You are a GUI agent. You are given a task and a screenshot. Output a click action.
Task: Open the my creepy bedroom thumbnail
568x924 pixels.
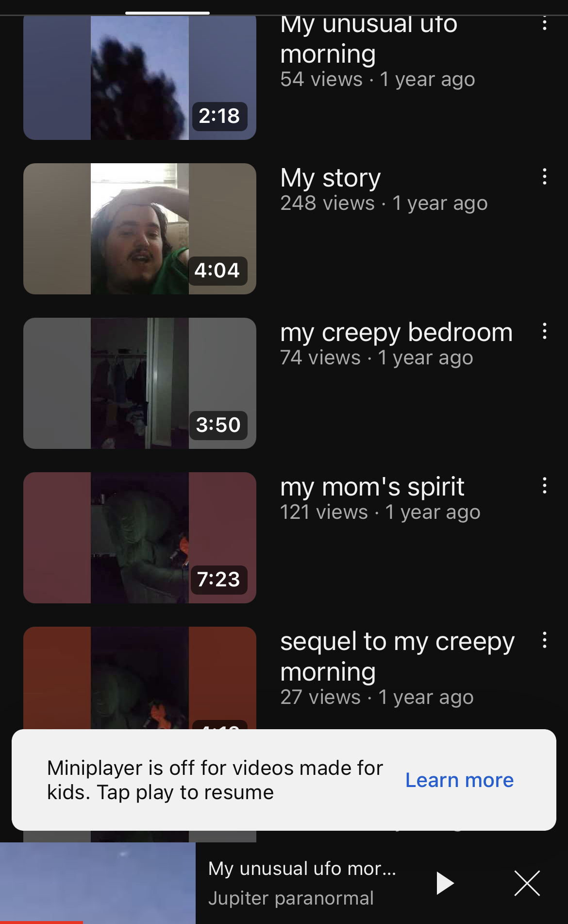[x=140, y=383]
